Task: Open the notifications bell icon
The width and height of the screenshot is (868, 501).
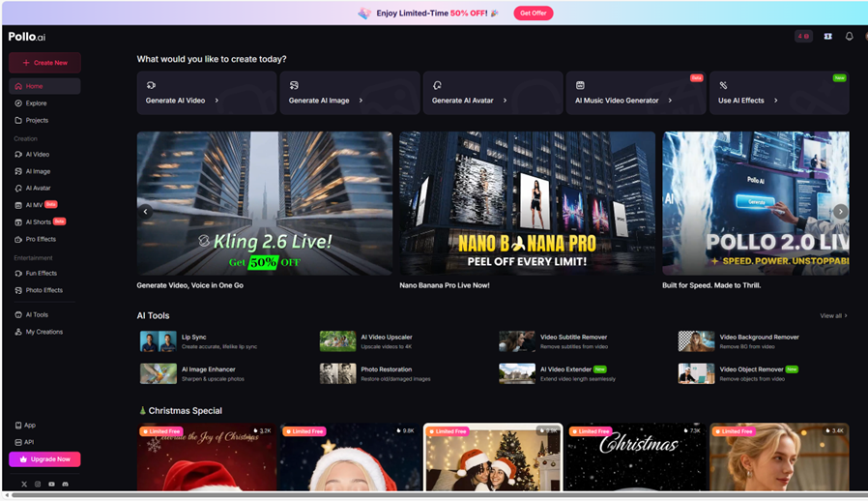Action: pos(850,37)
